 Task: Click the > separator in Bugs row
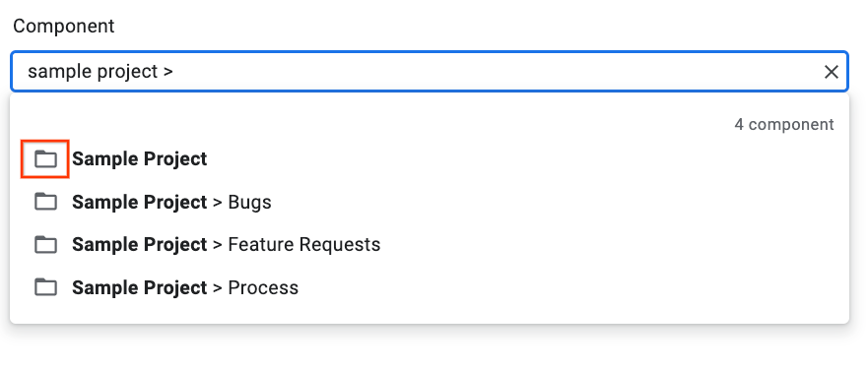pos(218,203)
